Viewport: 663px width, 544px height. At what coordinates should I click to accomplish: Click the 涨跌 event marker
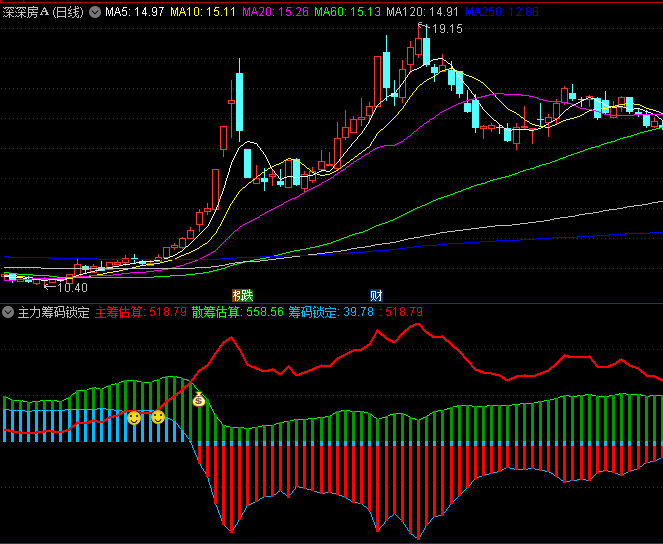click(242, 295)
